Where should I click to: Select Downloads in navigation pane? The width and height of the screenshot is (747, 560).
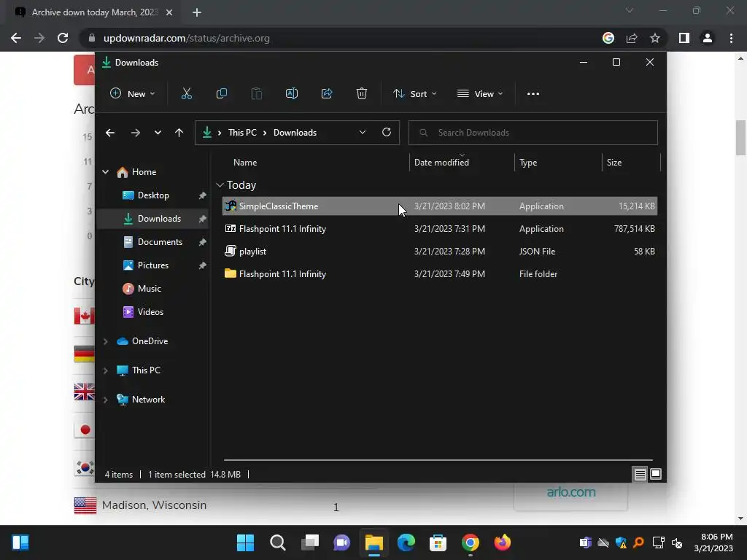[152, 219]
